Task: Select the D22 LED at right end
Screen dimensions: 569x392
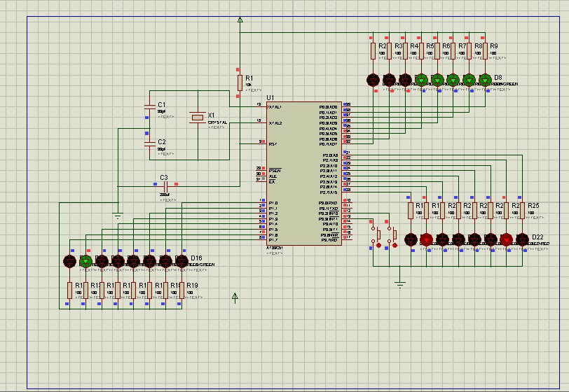Action: click(x=522, y=239)
